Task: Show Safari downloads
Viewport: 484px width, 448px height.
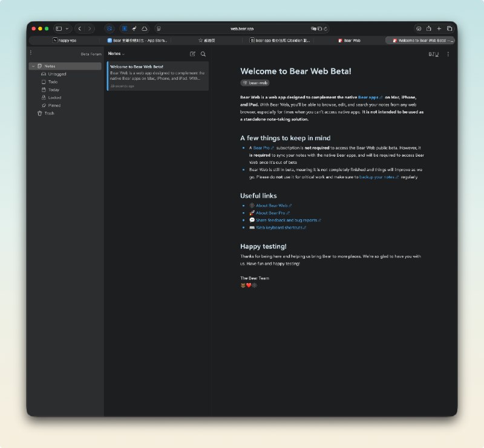Action: [419, 28]
